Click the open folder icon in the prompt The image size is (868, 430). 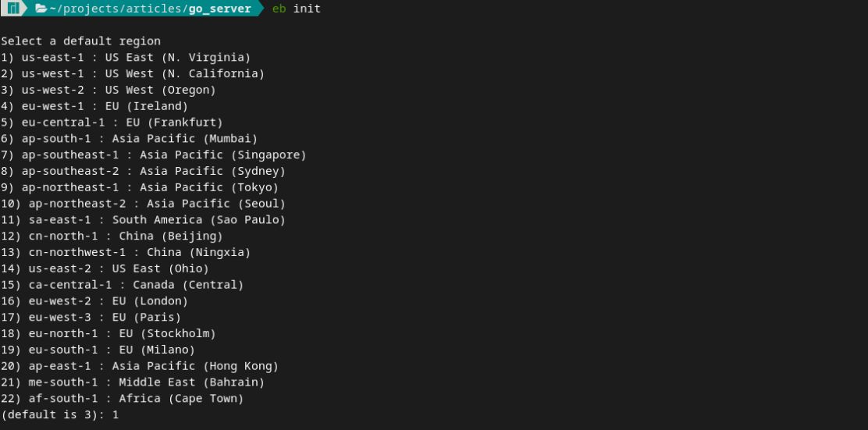41,9
